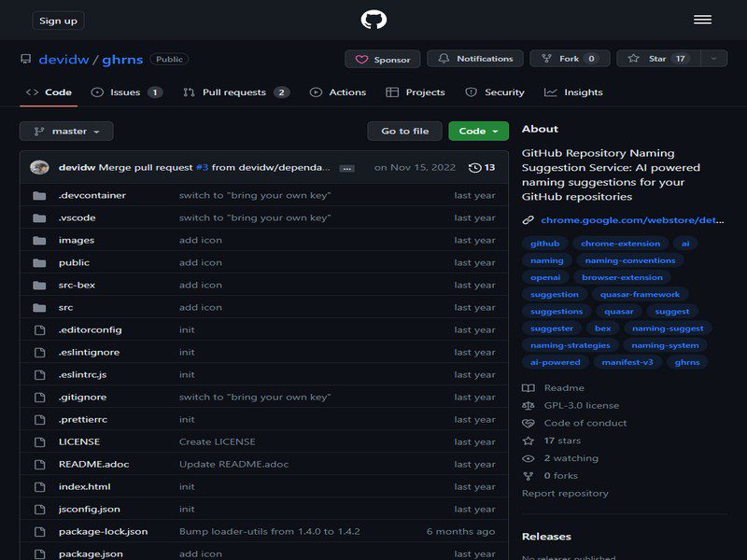The height and width of the screenshot is (560, 747).
Task: Expand the caret next to the Star count
Action: [x=712, y=58]
